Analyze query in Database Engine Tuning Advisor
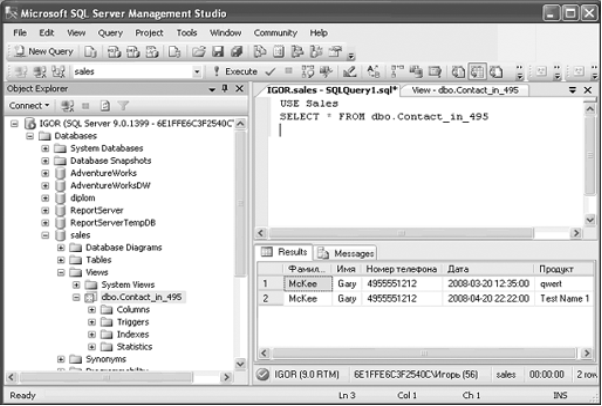The width and height of the screenshot is (602, 406). (x=326, y=72)
